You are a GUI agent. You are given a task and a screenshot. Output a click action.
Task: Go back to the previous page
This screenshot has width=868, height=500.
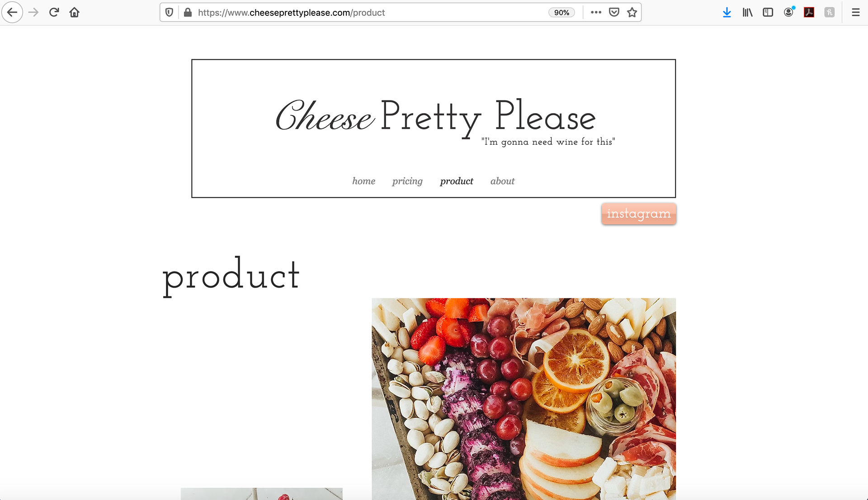(12, 12)
